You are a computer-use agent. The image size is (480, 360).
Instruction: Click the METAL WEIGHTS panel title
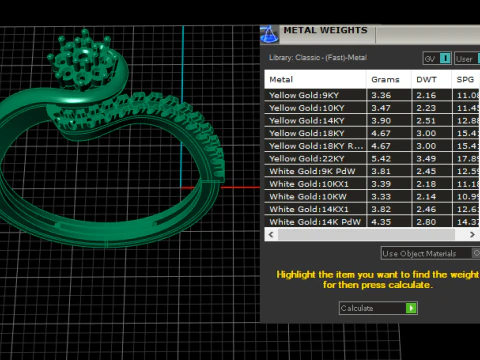pos(325,30)
